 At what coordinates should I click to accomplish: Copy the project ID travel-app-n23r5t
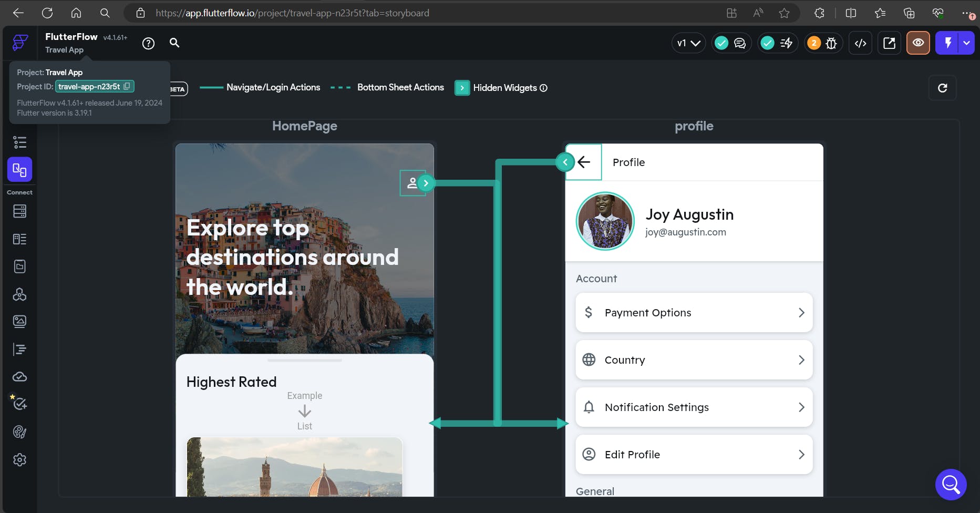point(127,86)
